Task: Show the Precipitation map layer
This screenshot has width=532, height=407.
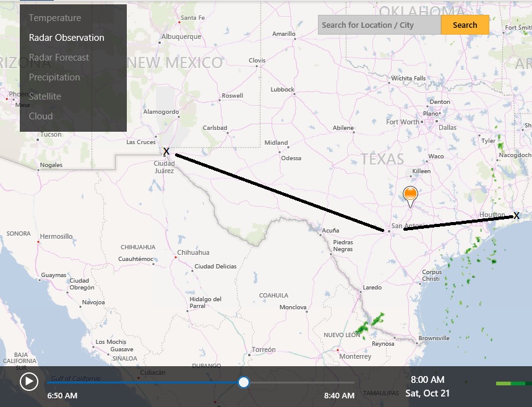Action: click(54, 77)
